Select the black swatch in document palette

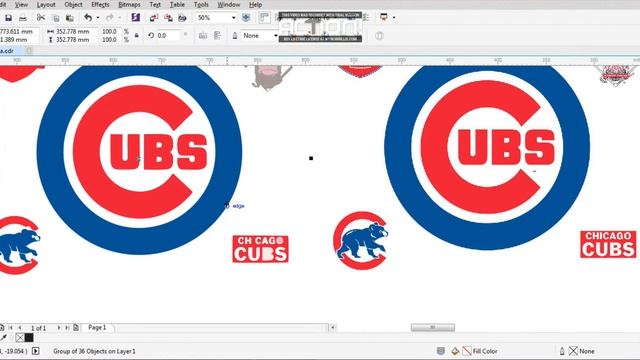tap(29, 338)
